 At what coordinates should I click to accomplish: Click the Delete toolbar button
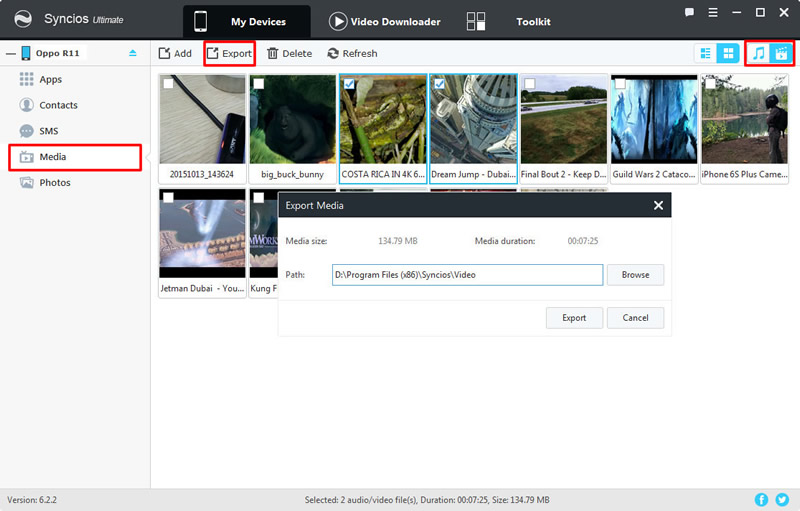click(x=289, y=54)
